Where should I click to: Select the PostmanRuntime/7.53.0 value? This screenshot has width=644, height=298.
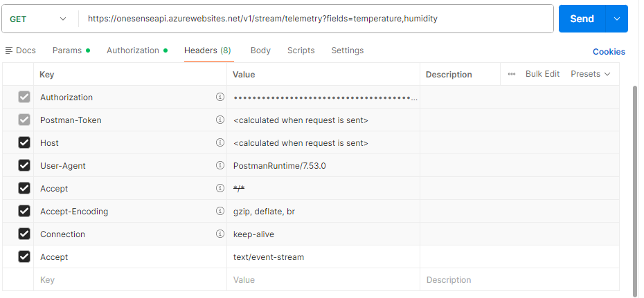(323, 166)
